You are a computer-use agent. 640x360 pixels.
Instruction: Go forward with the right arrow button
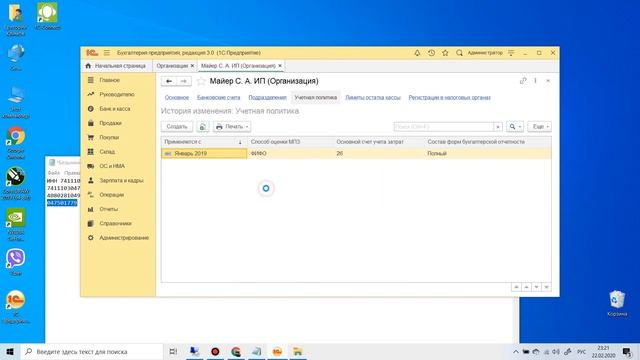[184, 81]
